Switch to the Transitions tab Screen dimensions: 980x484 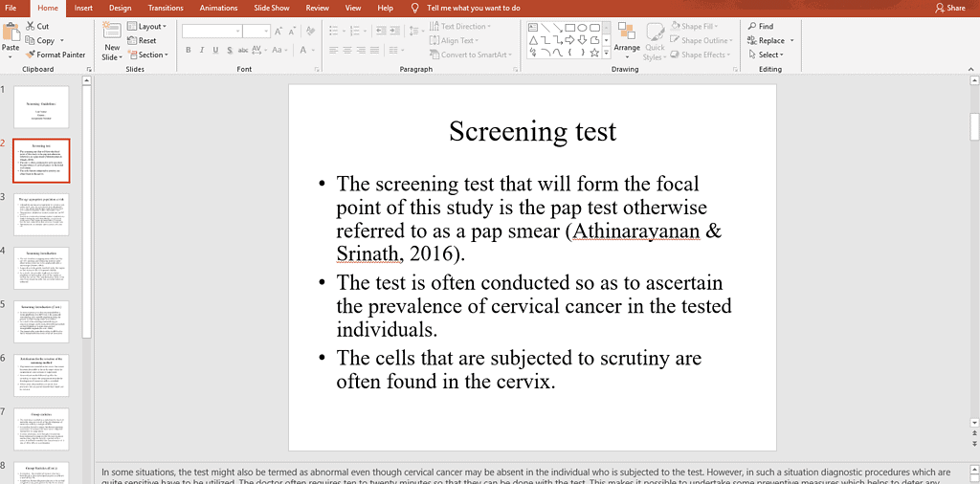coord(166,8)
